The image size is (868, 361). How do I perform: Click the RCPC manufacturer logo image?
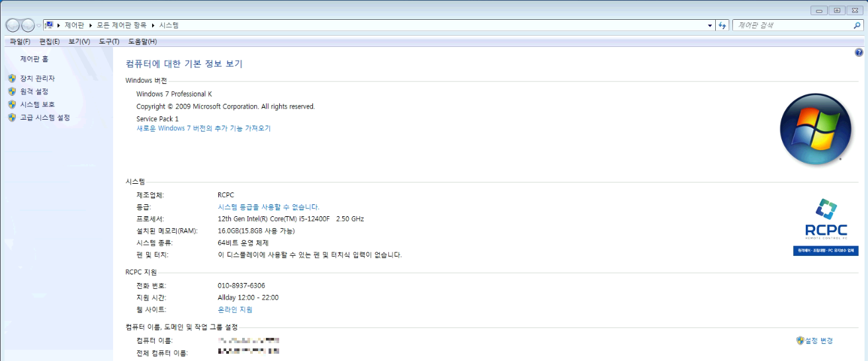pyautogui.click(x=825, y=226)
